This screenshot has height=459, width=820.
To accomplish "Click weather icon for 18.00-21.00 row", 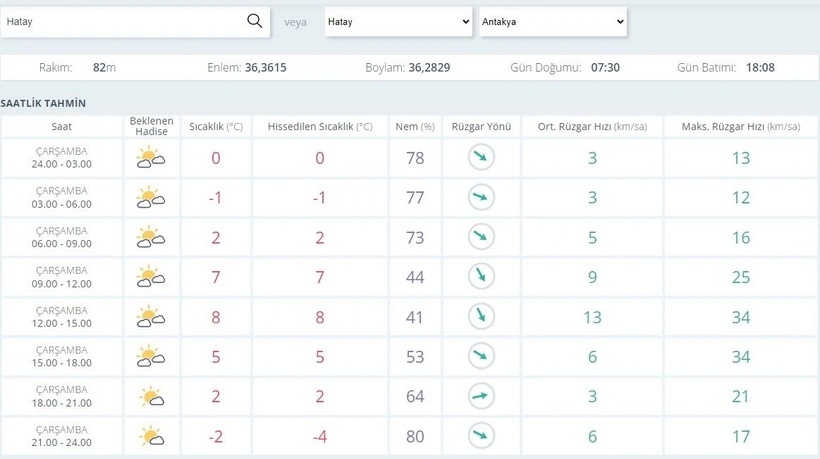I will point(151,396).
